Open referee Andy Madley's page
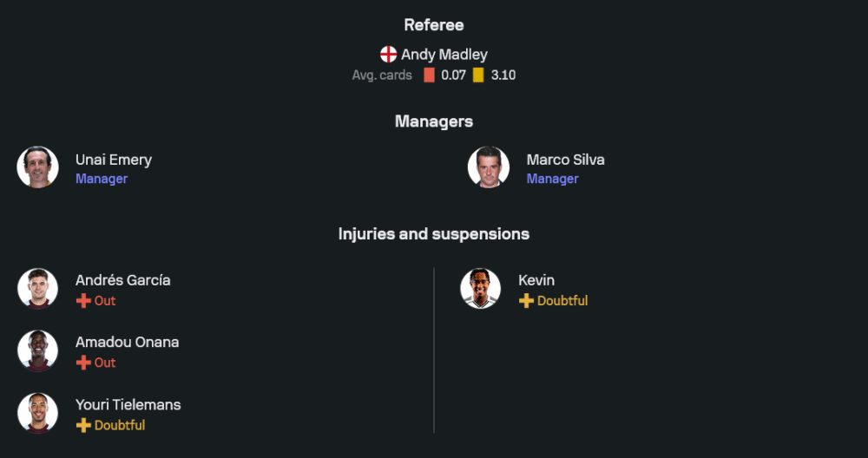 [x=444, y=55]
